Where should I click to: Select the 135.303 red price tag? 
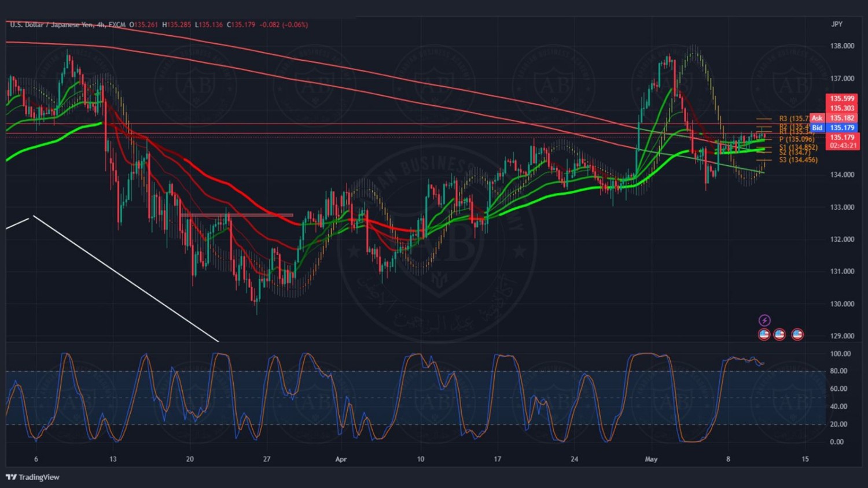(842, 109)
